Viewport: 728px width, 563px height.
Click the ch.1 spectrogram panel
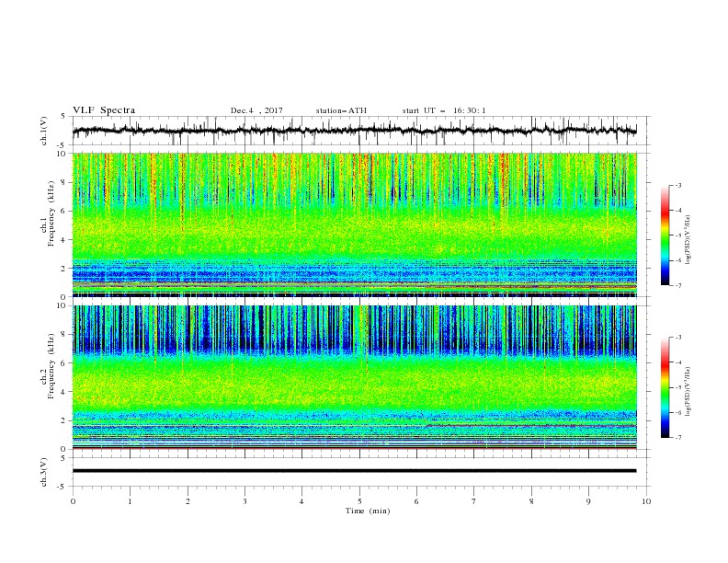354,224
